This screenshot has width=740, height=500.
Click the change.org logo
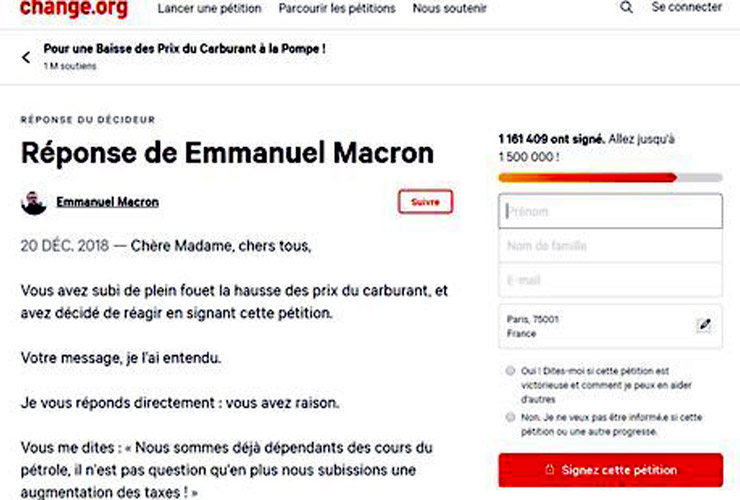pos(74,8)
